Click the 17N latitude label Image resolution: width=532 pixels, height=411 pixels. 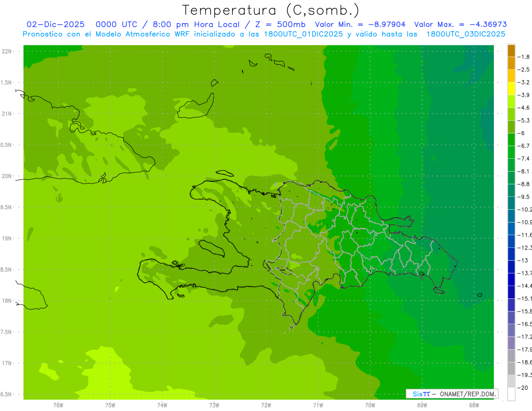(x=7, y=363)
